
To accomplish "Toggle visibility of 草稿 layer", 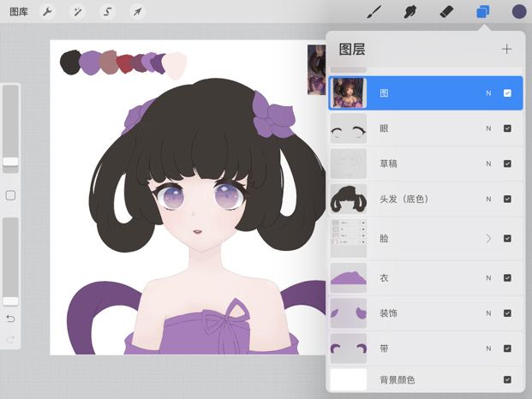I will tap(507, 164).
